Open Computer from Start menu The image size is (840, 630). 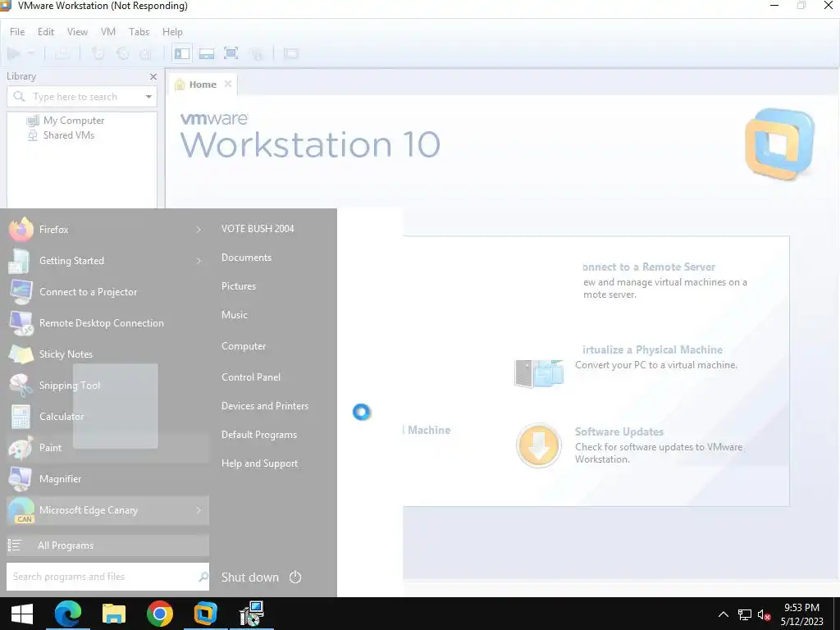tap(244, 346)
